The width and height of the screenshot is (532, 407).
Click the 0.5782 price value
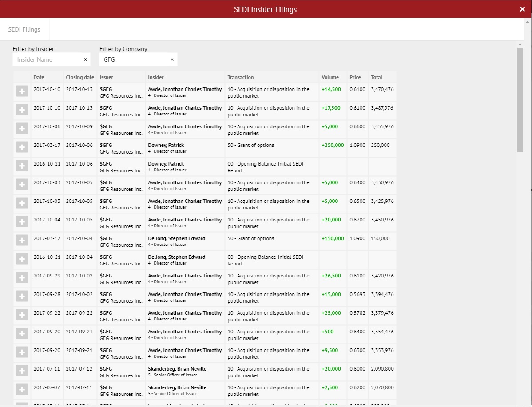click(x=357, y=313)
